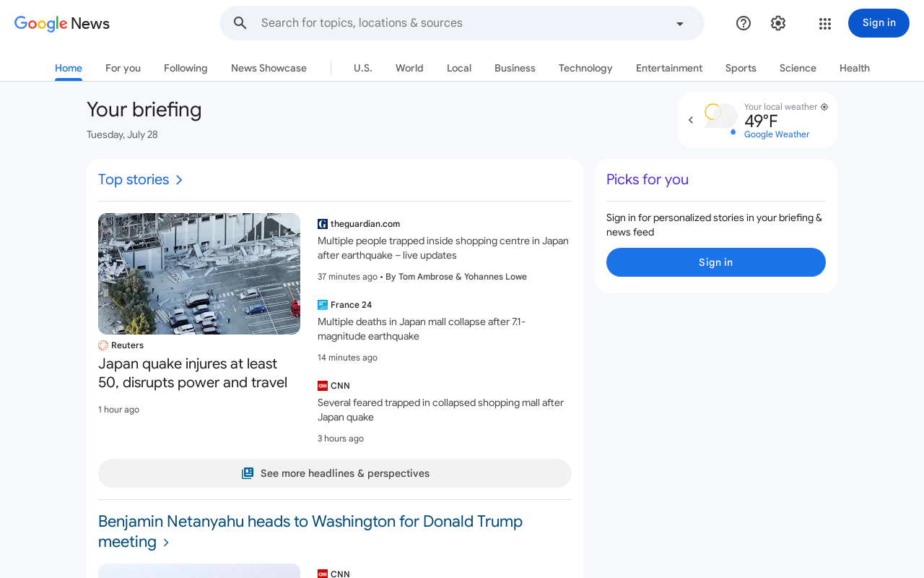Switch to the Home tab
924x578 pixels.
point(69,68)
